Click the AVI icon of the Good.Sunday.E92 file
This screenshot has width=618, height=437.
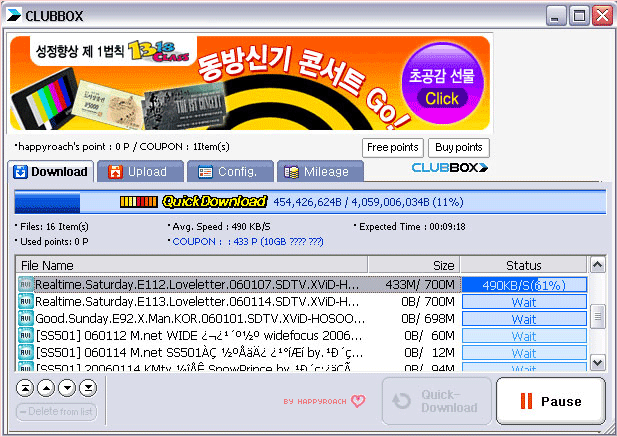(26, 318)
